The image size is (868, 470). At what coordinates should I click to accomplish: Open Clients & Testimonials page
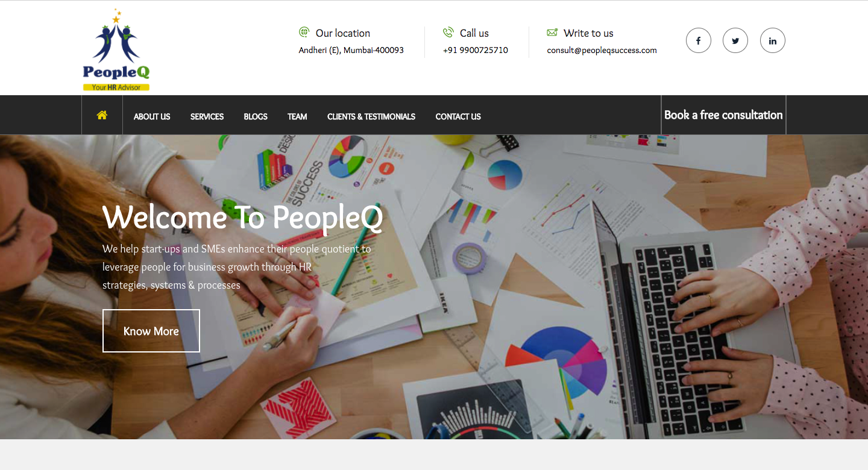[371, 117]
